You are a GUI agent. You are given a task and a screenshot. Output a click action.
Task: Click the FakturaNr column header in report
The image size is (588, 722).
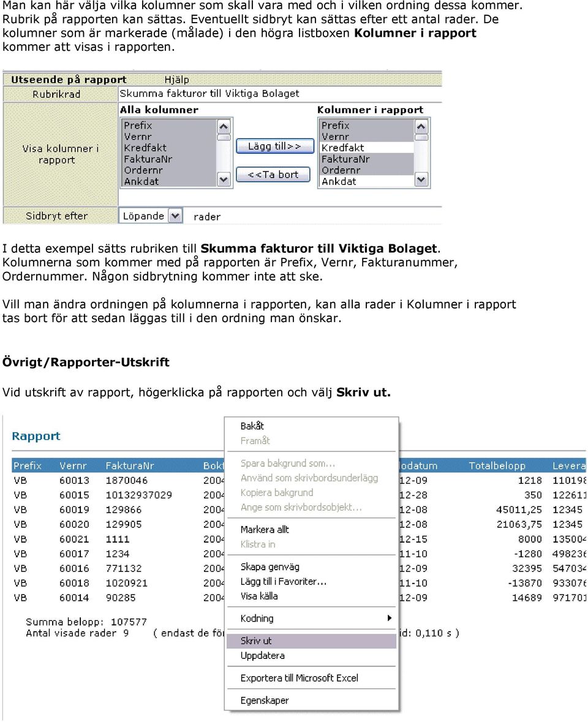pos(130,465)
